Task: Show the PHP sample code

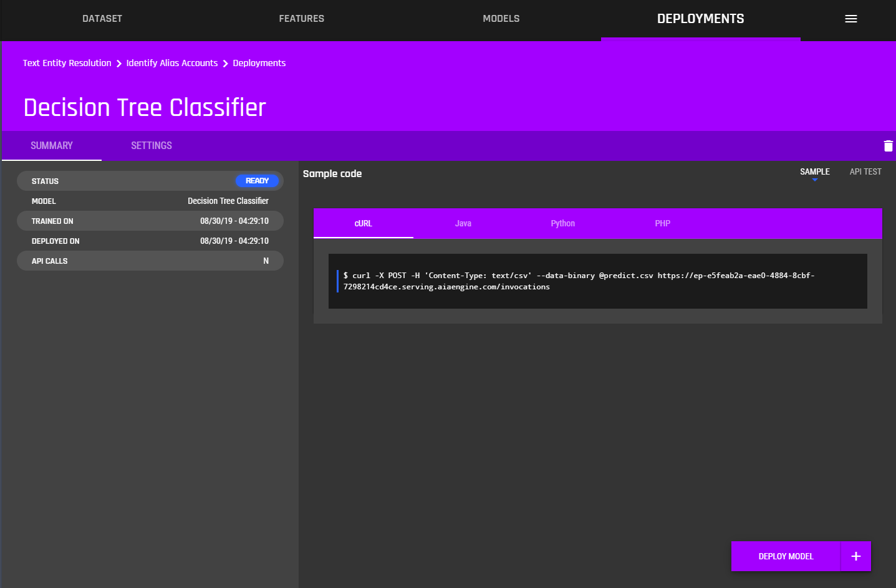Action: pyautogui.click(x=663, y=223)
